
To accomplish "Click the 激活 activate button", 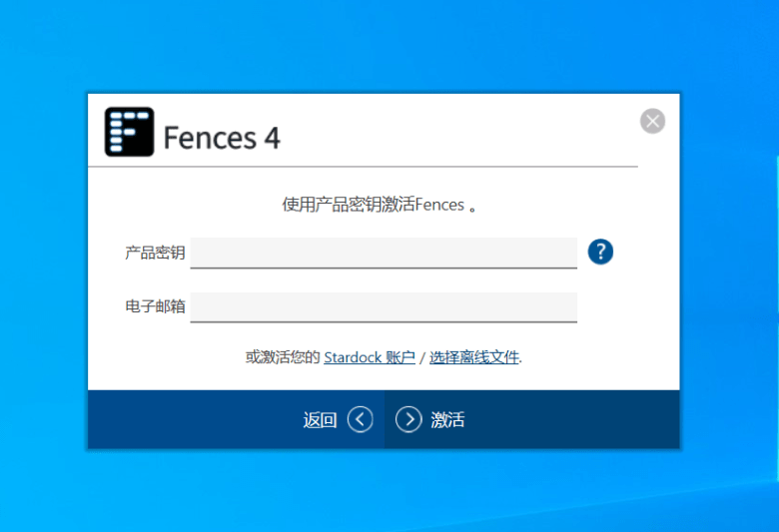I will [x=532, y=420].
